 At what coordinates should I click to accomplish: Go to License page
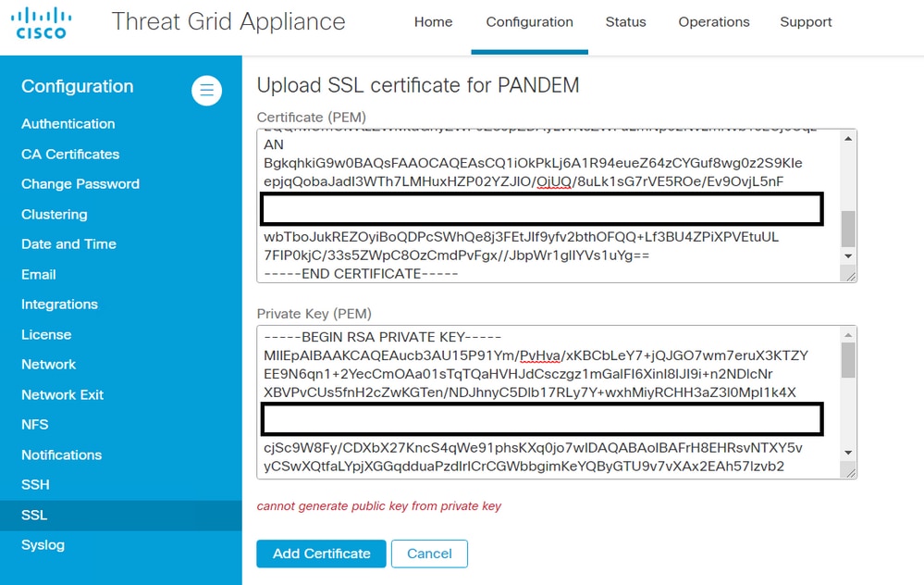(x=46, y=334)
